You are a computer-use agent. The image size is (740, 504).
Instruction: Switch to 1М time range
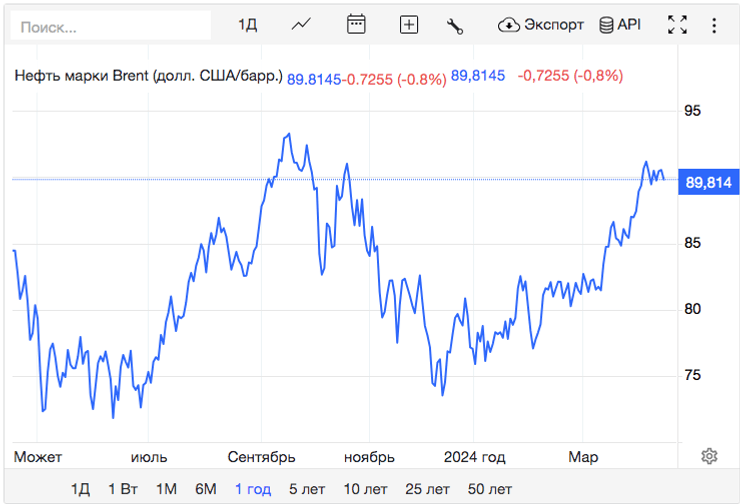pos(166,489)
